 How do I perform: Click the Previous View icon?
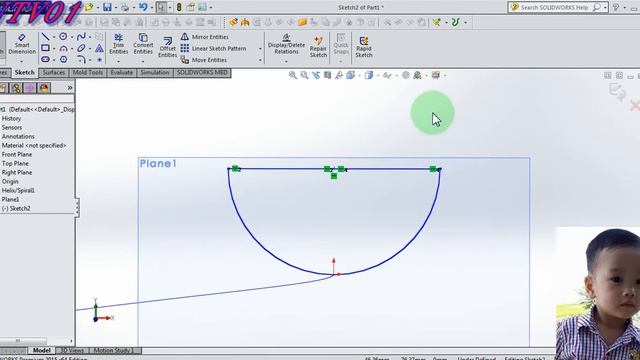pos(316,75)
